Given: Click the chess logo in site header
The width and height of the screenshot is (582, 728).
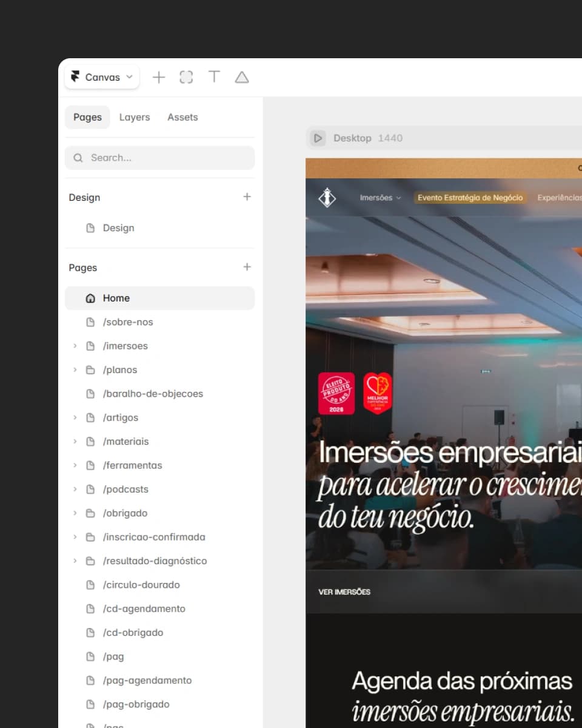Looking at the screenshot, I should point(327,198).
